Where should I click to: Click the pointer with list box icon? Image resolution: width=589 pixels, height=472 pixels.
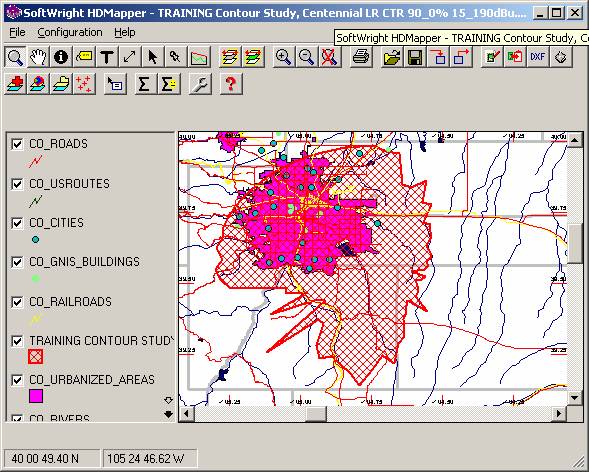(x=115, y=83)
